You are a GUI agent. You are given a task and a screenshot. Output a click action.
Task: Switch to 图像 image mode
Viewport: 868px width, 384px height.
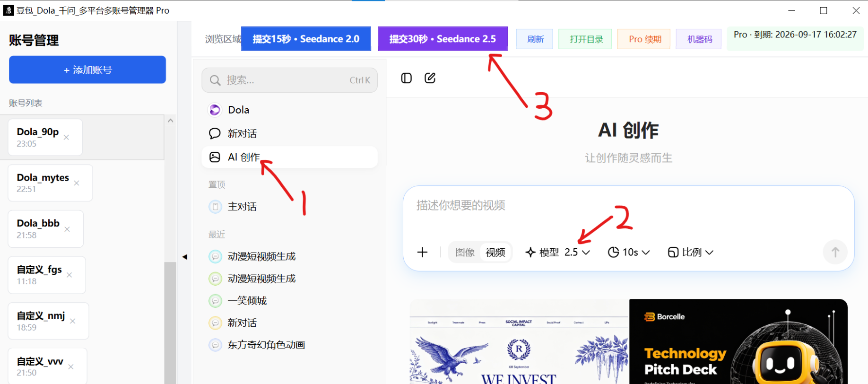(x=465, y=252)
